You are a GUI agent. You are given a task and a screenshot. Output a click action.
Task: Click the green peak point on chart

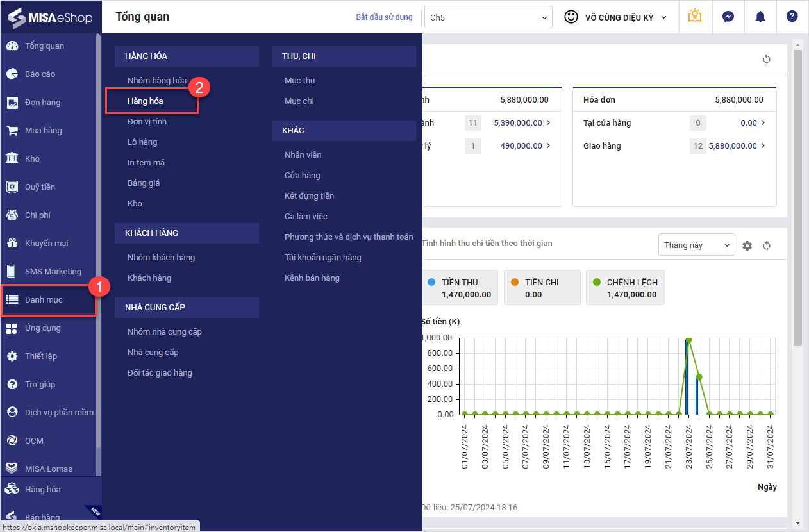pos(688,340)
